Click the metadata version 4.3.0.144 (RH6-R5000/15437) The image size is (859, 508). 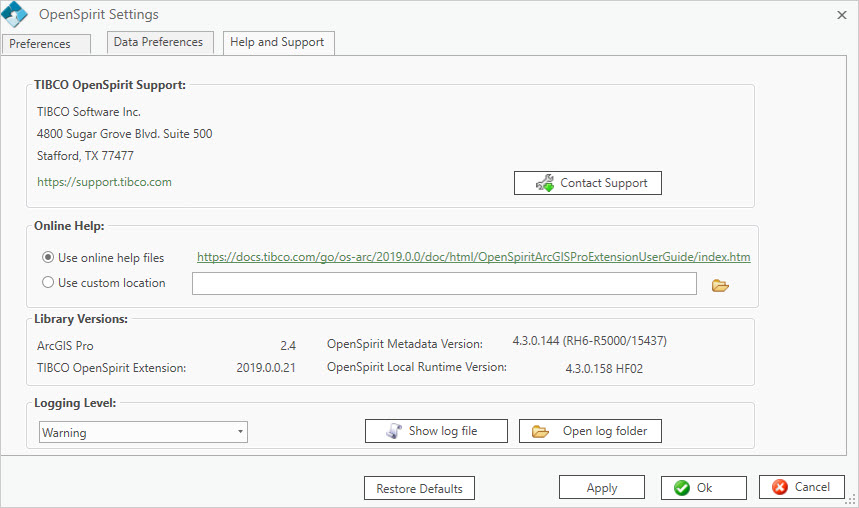tap(589, 341)
